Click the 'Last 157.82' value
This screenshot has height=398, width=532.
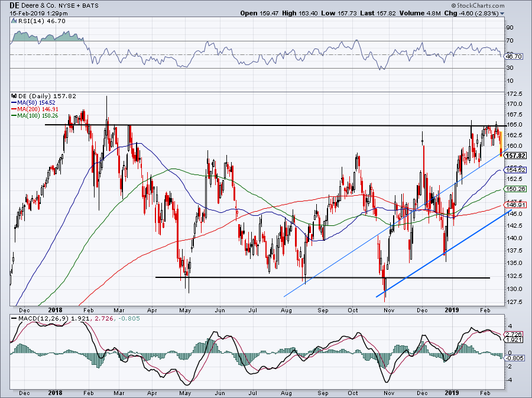coord(378,13)
